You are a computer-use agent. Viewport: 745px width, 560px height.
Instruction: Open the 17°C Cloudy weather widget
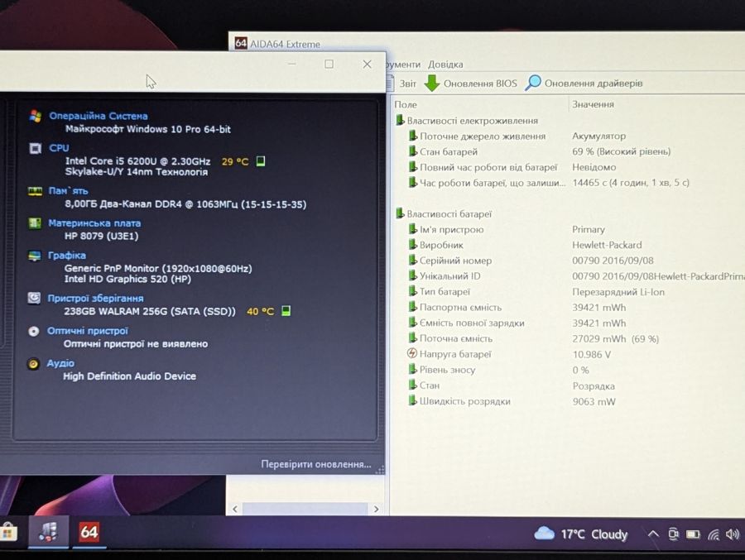[580, 534]
